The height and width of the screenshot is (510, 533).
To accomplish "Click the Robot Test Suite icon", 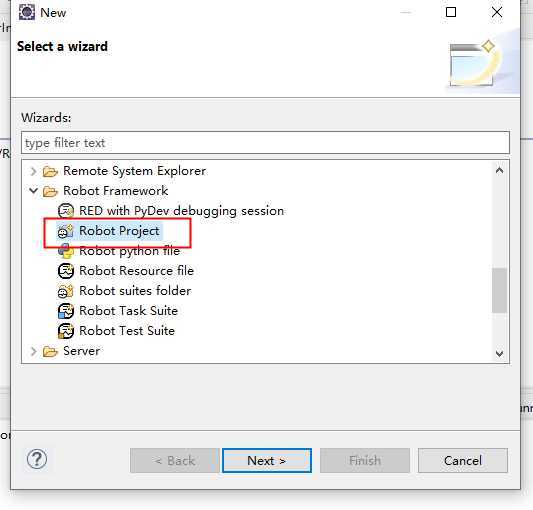I will (x=65, y=331).
